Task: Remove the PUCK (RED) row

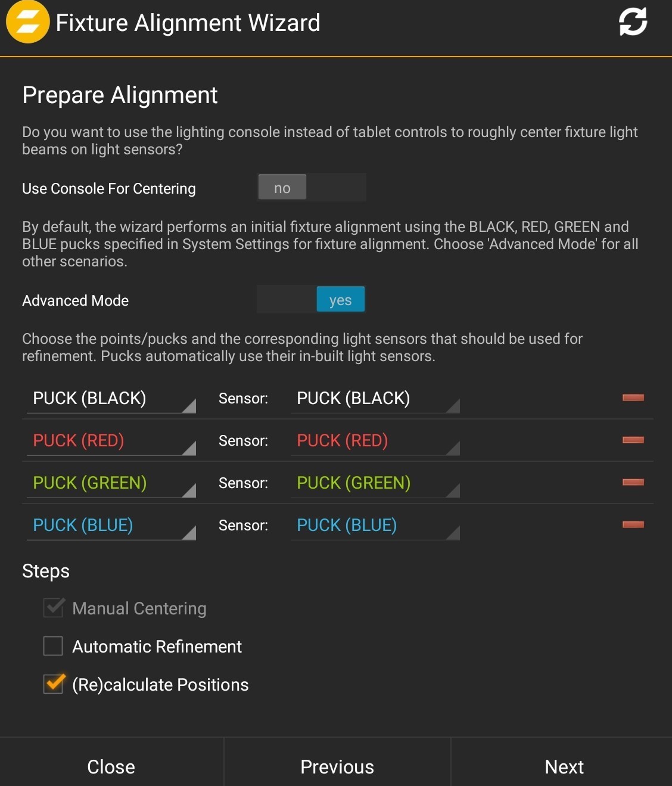Action: (633, 440)
